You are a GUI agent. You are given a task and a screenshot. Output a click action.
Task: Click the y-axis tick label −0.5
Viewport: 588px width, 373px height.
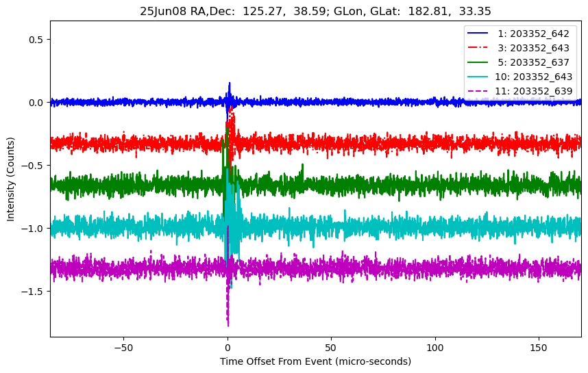point(33,165)
